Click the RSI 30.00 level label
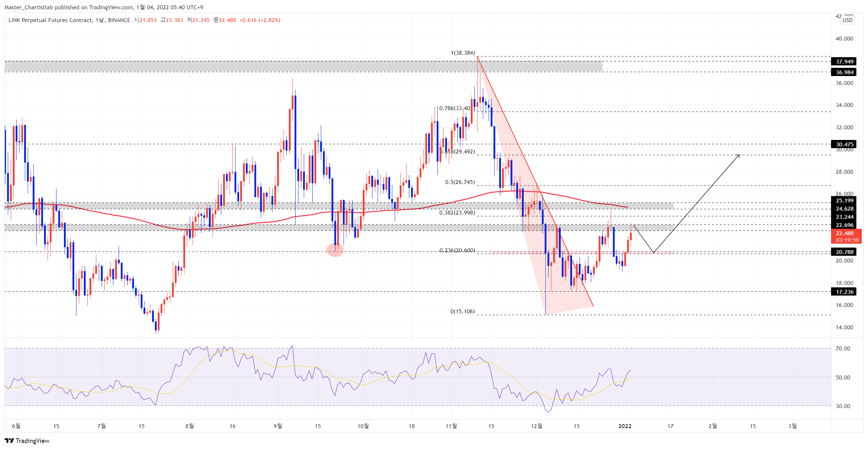 [843, 406]
